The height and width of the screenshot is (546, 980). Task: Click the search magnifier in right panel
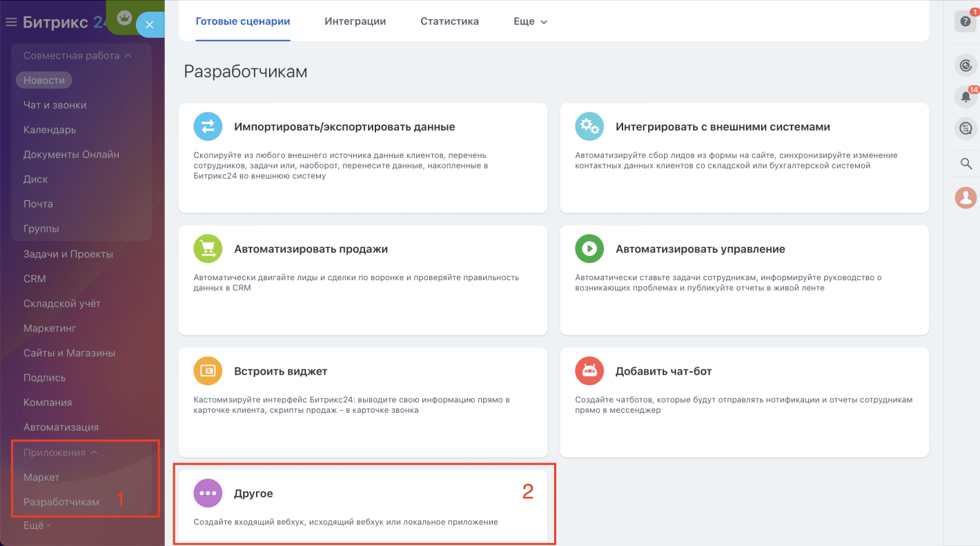click(966, 164)
